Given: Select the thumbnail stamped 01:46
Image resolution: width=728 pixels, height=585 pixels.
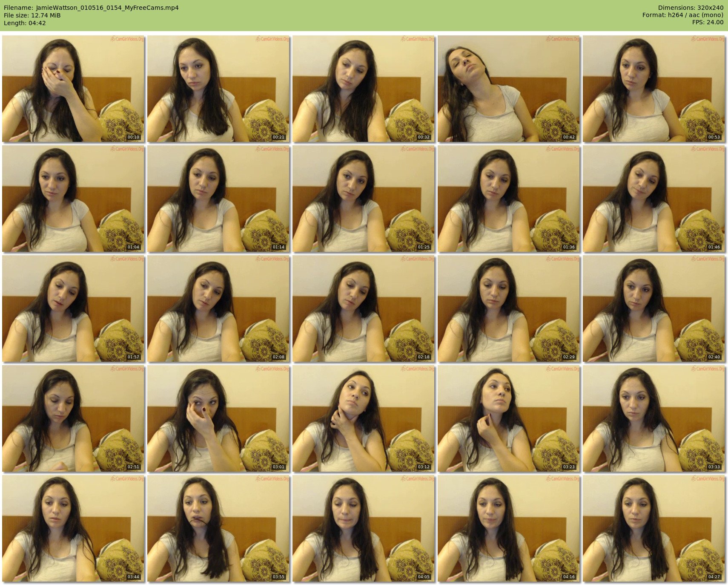Looking at the screenshot, I should point(654,199).
